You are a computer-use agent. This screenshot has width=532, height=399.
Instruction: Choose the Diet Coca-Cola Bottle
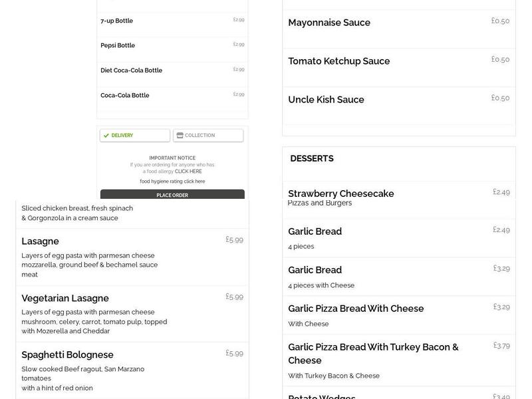(x=172, y=70)
